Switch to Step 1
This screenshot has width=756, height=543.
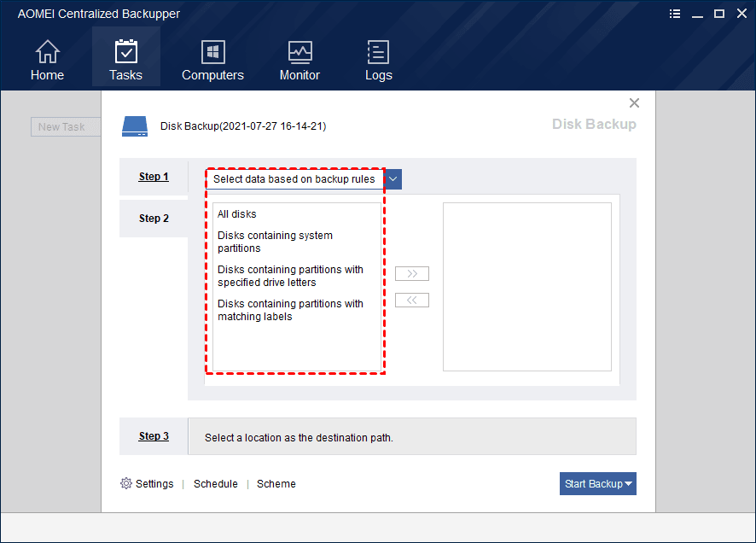[x=154, y=177]
